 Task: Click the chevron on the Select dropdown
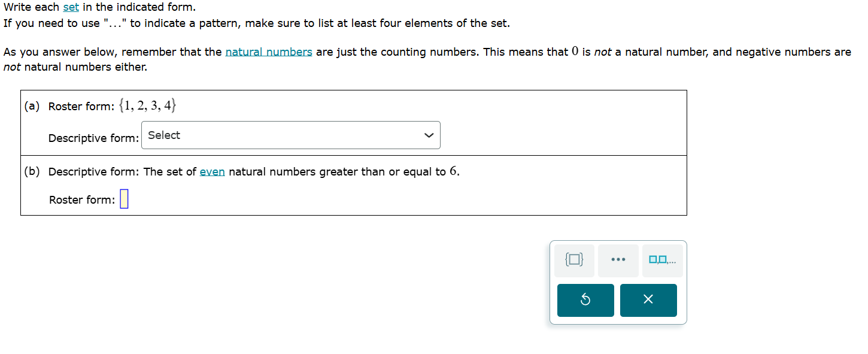[428, 135]
